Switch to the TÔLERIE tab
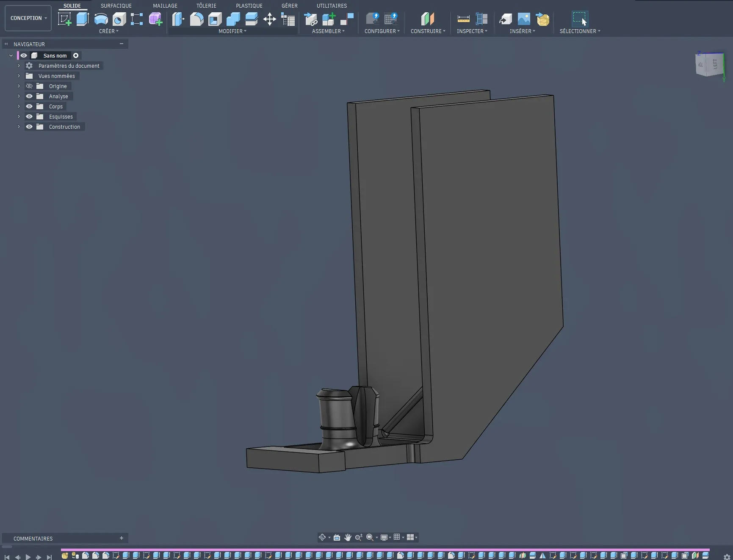Viewport: 733px width, 560px height. [x=206, y=6]
